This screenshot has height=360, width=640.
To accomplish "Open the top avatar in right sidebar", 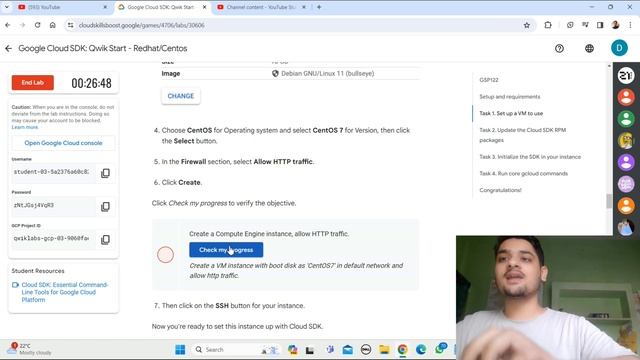I will tap(625, 76).
